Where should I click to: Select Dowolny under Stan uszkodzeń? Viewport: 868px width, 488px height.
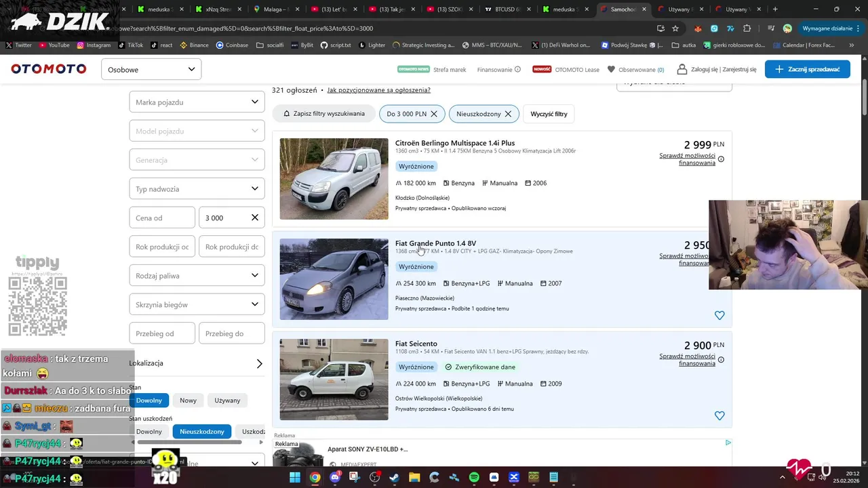click(149, 432)
